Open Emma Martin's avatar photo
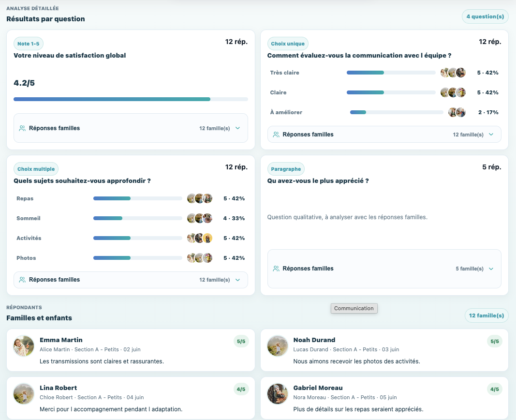516x420 pixels. [x=24, y=346]
